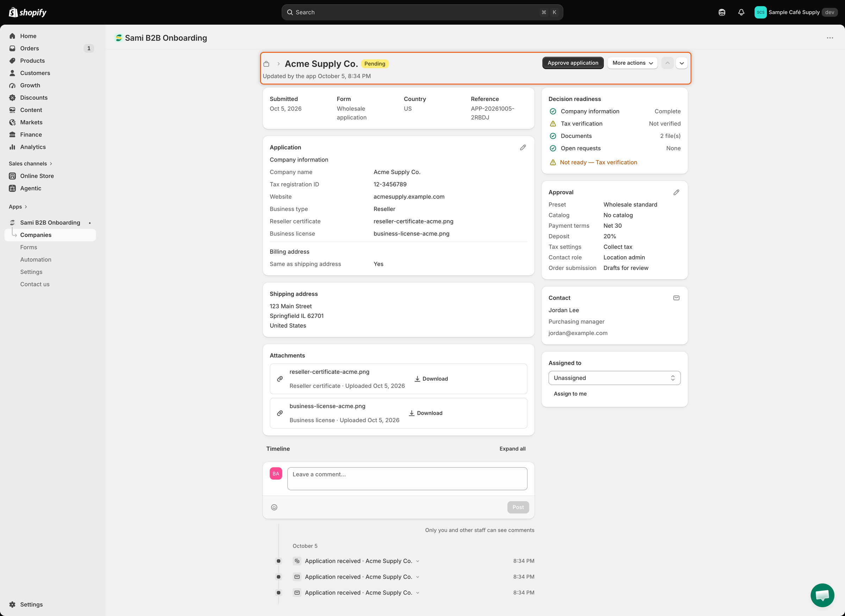Open the Sidekick assistant icon in top bar
Image resolution: width=845 pixels, height=616 pixels.
click(x=721, y=12)
